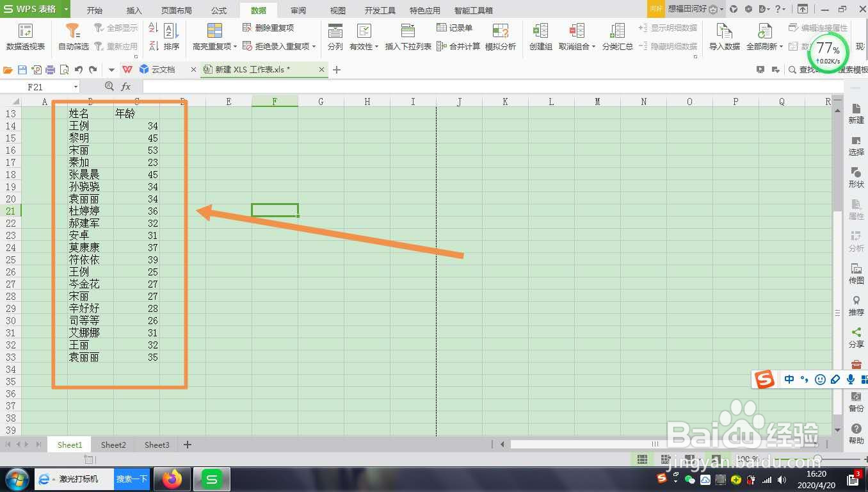Add a new document tab with plus
The image size is (868, 492).
(x=337, y=69)
